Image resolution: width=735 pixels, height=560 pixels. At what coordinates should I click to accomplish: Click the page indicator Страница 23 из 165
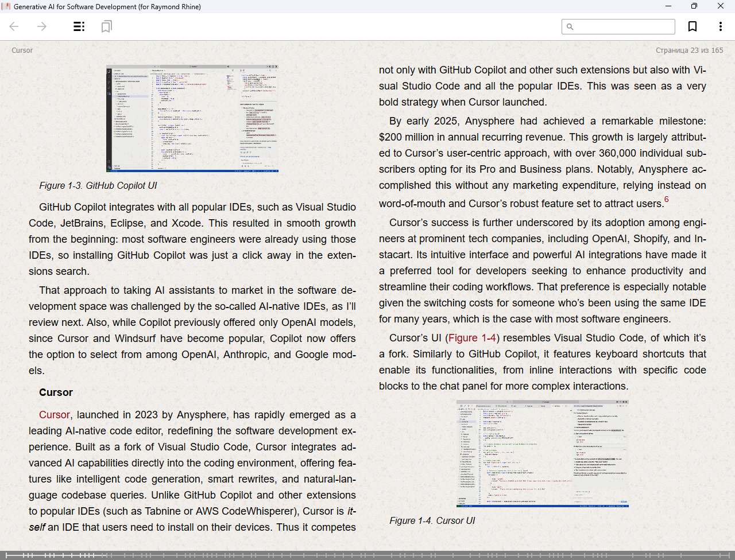point(689,50)
